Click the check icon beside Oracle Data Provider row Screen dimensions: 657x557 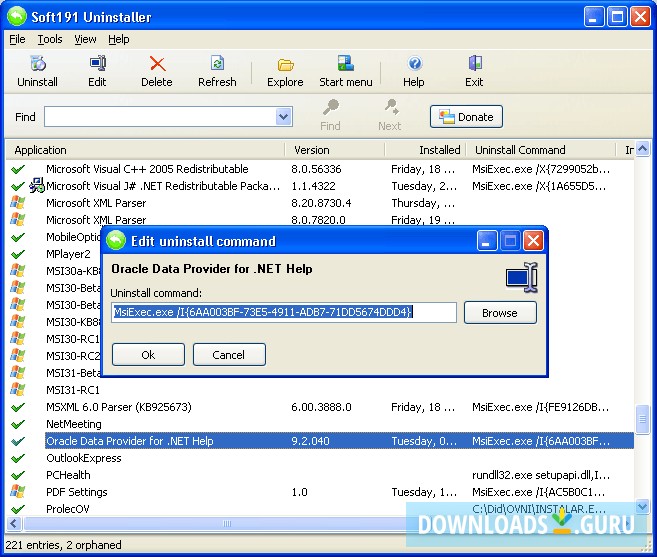[18, 441]
